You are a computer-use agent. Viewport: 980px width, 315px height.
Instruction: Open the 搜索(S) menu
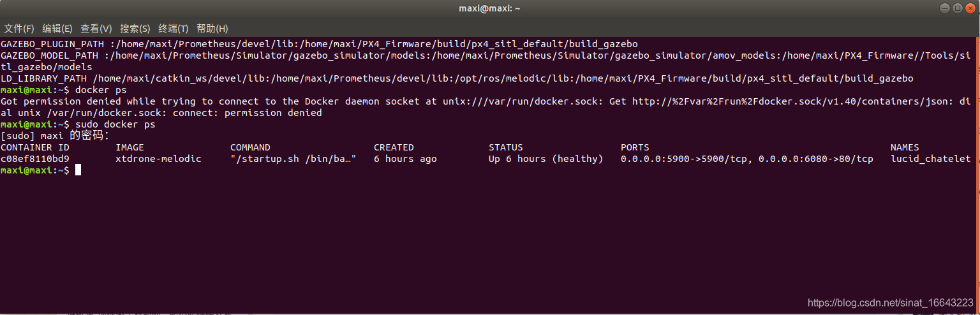[135, 29]
